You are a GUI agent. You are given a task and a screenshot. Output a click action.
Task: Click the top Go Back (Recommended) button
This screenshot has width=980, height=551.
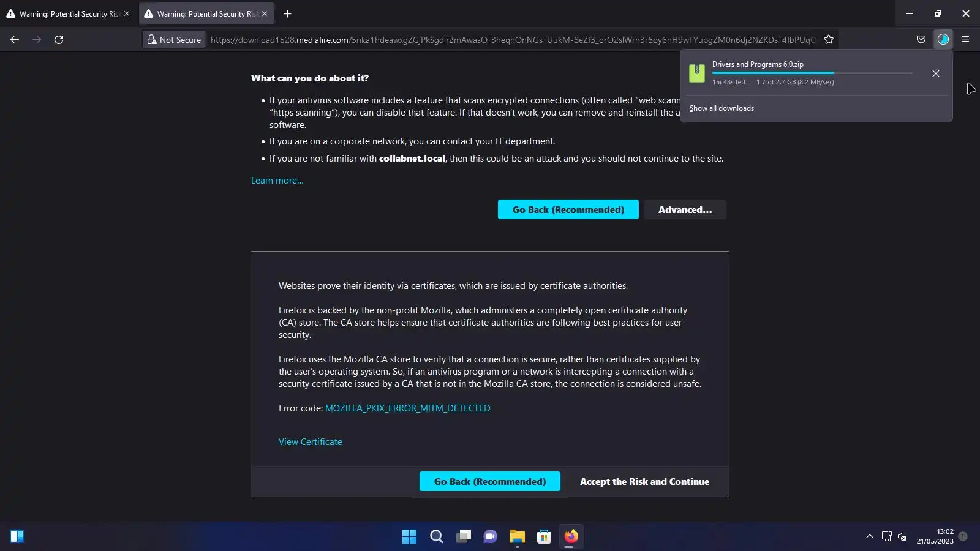(568, 210)
